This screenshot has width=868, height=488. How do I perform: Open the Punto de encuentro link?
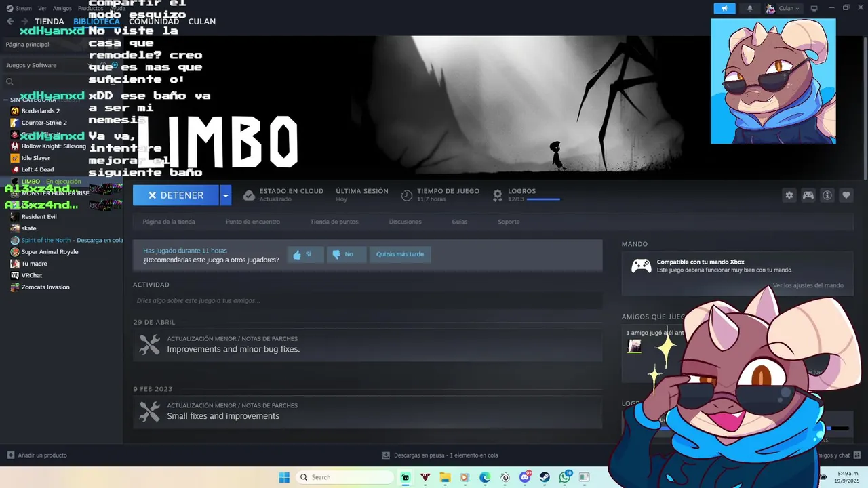253,222
